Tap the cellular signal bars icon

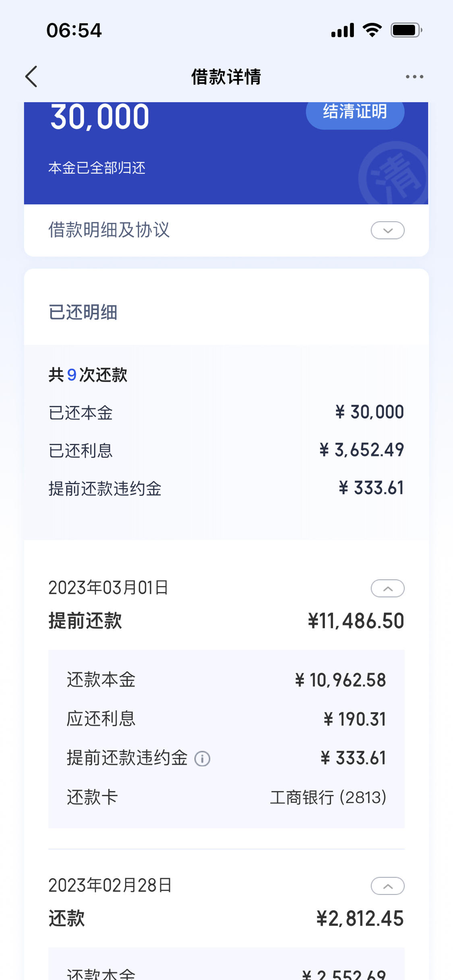[x=343, y=30]
